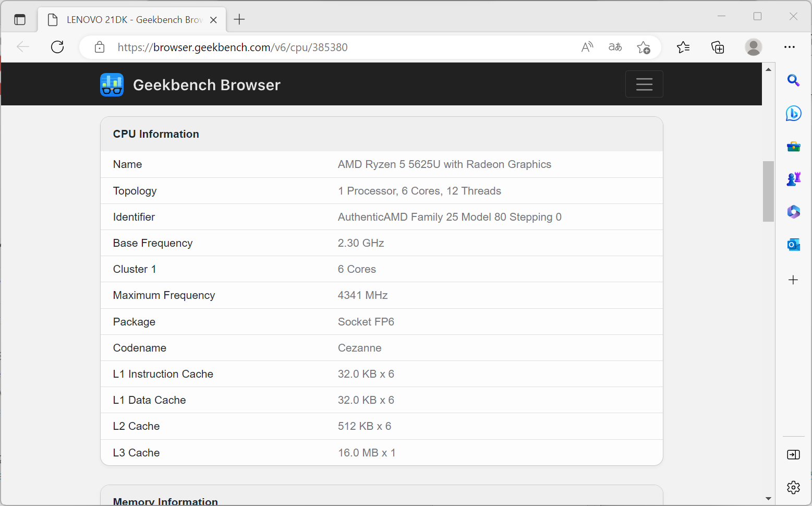
Task: Open sidebar settings gear
Action: 793,487
